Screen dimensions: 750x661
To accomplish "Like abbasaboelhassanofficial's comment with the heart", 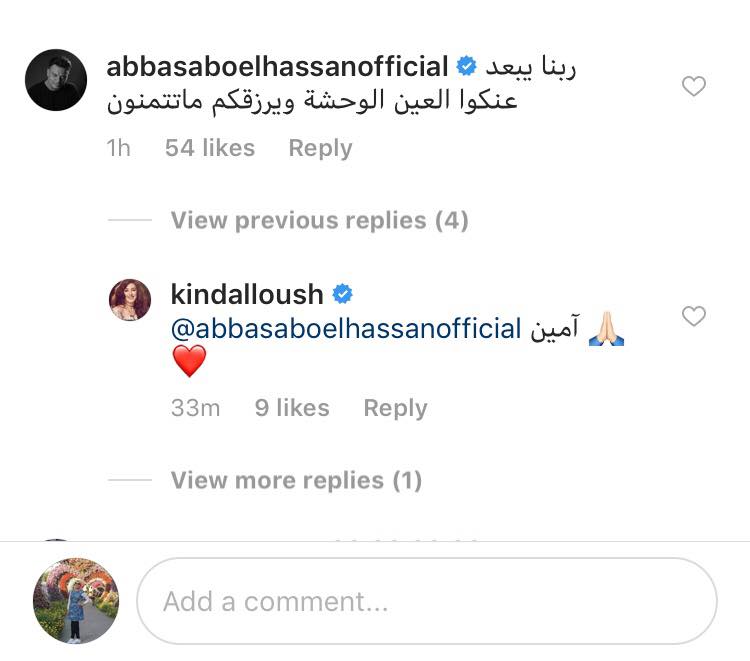I will click(693, 87).
